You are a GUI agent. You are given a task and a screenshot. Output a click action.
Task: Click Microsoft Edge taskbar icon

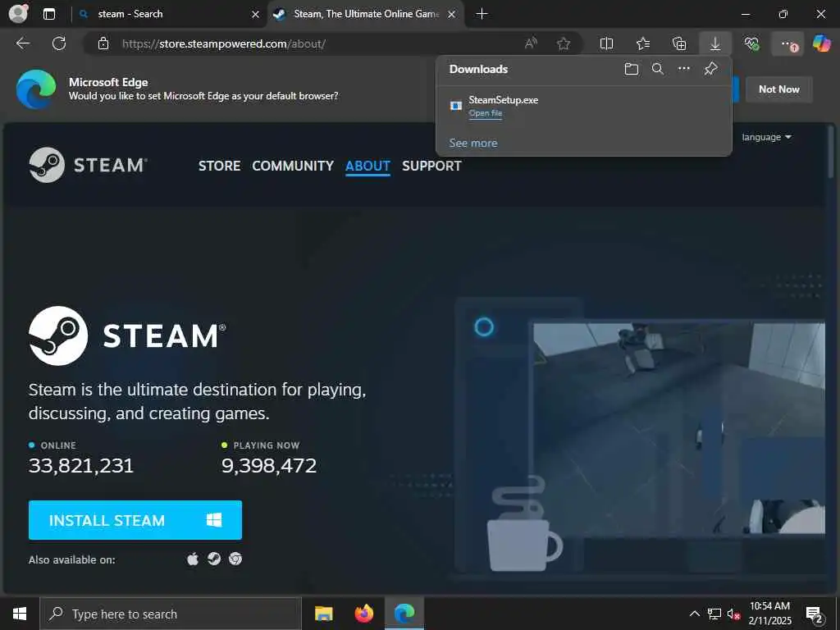tap(404, 614)
